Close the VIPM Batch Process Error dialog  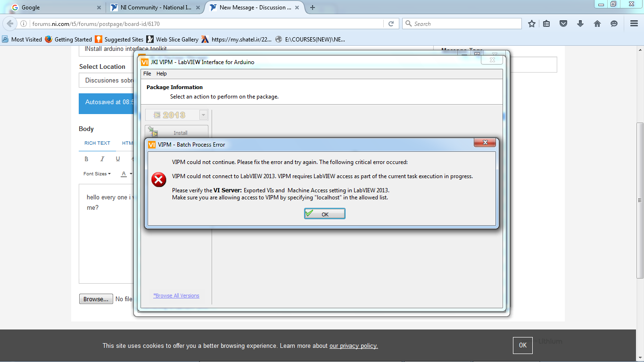pyautogui.click(x=485, y=142)
